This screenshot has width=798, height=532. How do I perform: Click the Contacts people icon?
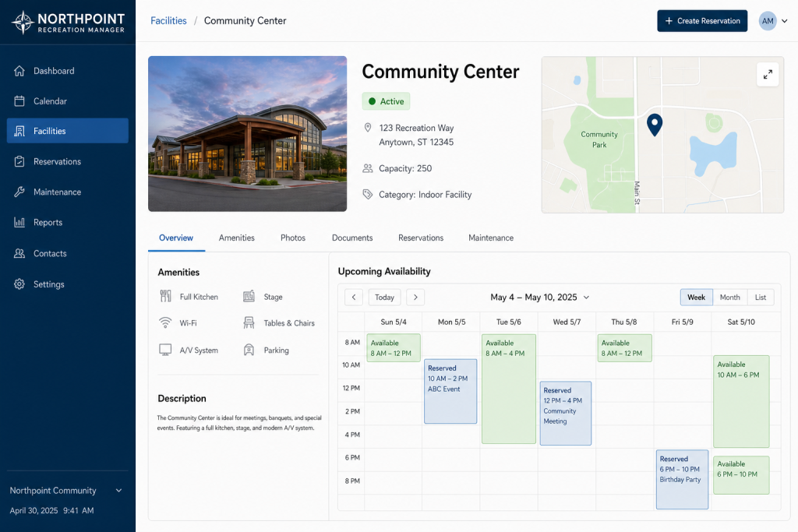tap(19, 253)
